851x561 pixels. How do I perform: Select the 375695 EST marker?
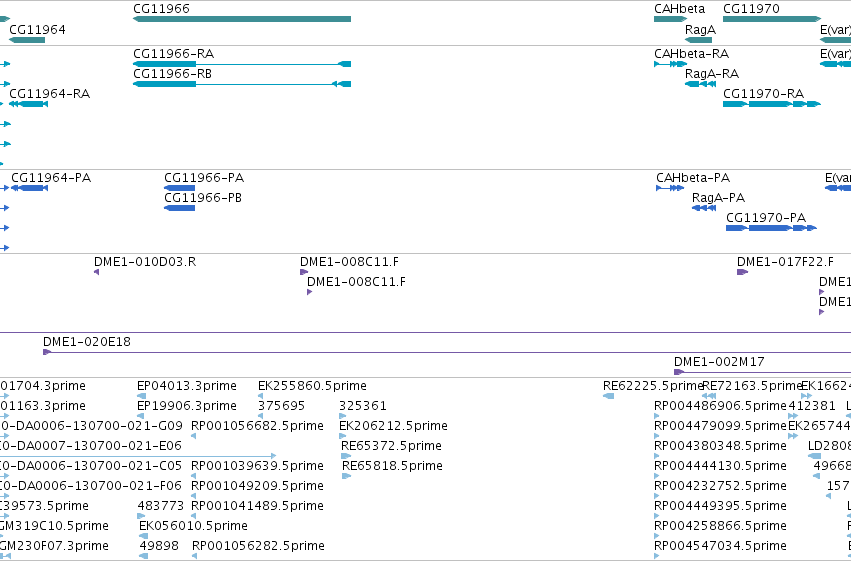pyautogui.click(x=261, y=417)
